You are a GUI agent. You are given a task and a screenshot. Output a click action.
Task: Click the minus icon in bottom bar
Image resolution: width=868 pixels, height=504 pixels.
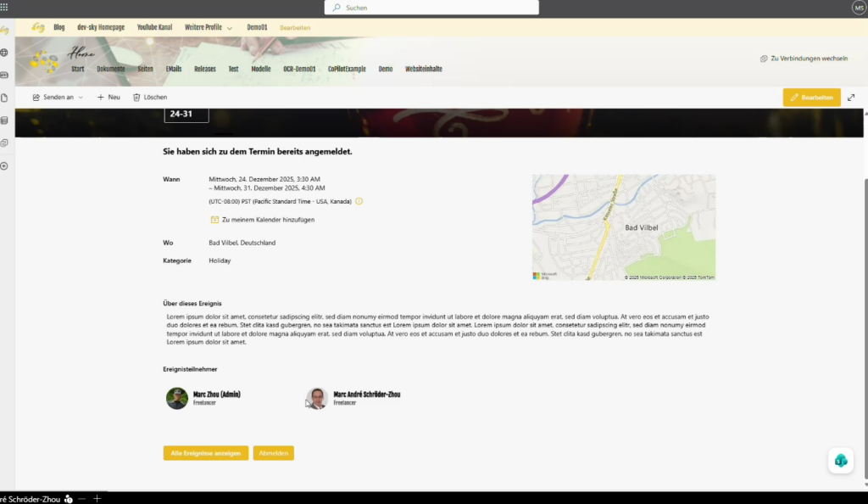(82, 499)
